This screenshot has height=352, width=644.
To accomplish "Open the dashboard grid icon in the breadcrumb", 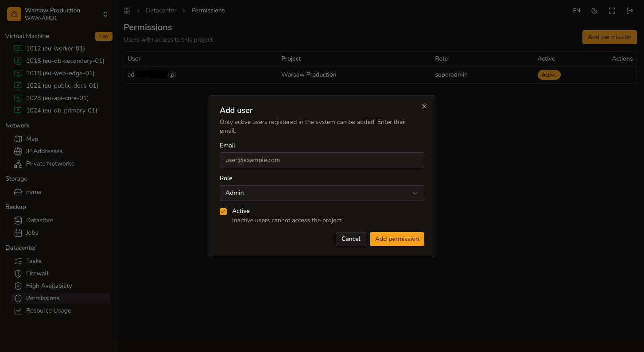I will point(127,11).
